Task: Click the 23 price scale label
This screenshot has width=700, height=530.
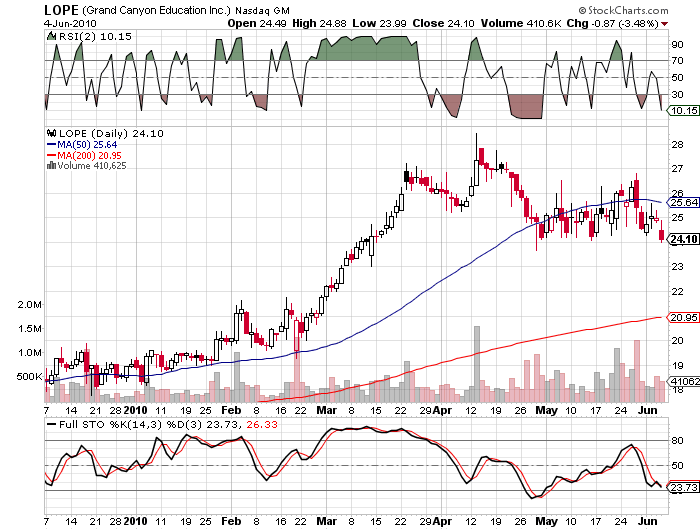Action: click(x=678, y=267)
